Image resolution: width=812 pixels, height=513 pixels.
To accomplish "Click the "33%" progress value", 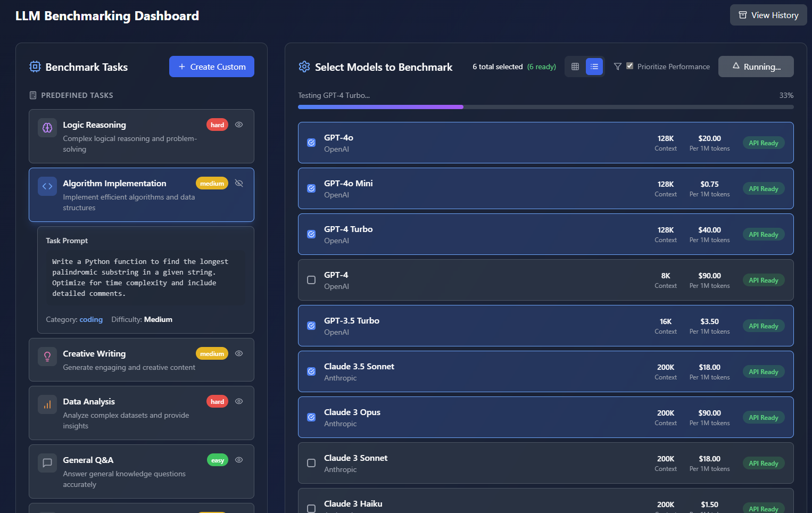I will click(786, 95).
